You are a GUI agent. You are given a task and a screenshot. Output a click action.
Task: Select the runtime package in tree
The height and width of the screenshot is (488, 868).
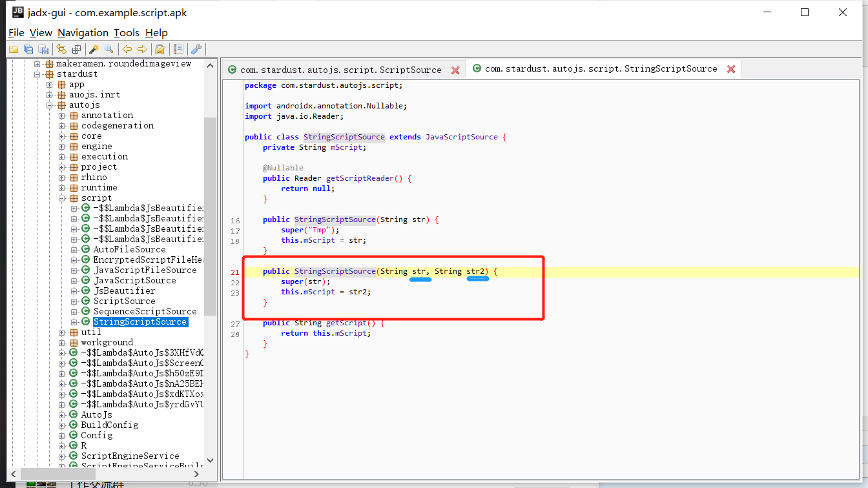click(x=99, y=188)
